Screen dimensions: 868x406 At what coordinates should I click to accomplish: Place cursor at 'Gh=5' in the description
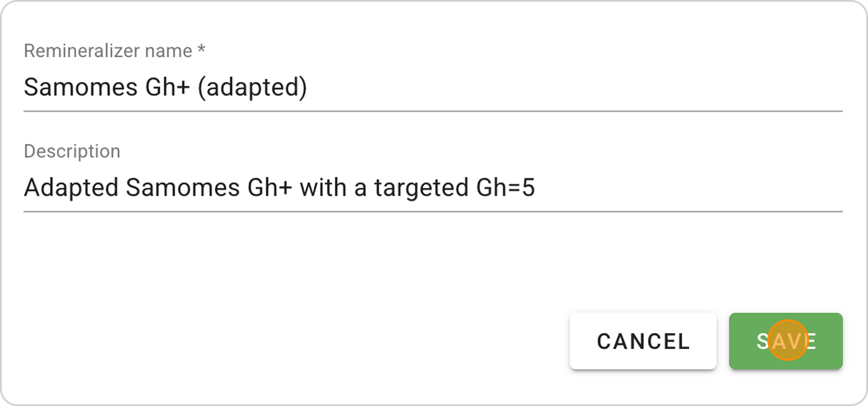505,187
